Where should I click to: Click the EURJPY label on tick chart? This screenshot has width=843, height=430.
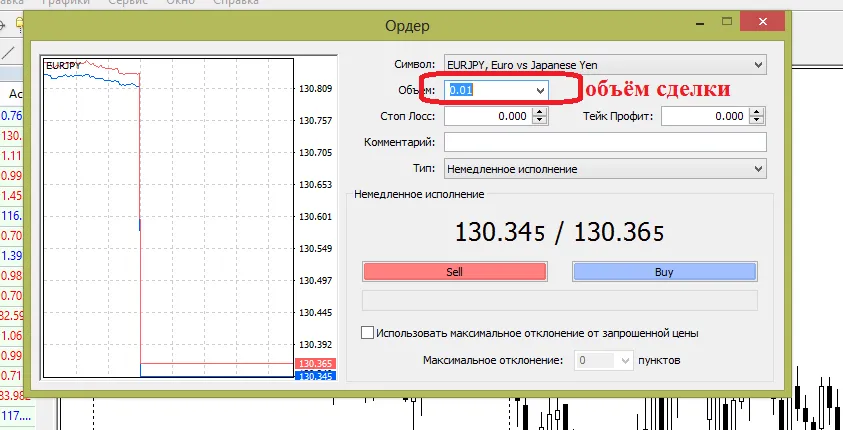click(63, 66)
